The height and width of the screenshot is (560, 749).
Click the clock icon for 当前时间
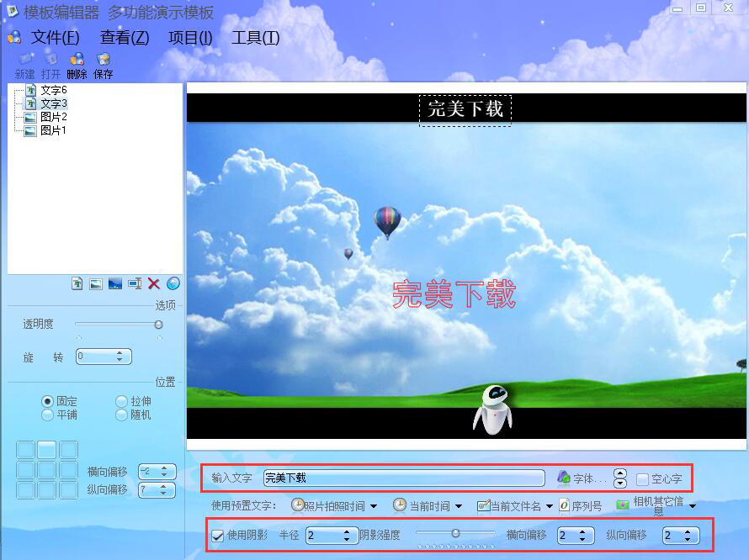point(400,505)
